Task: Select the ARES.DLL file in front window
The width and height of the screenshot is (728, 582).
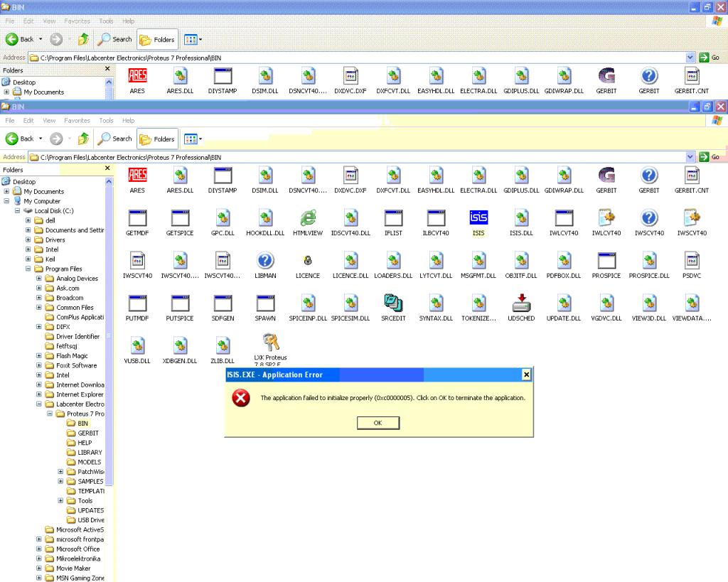Action: 180,175
